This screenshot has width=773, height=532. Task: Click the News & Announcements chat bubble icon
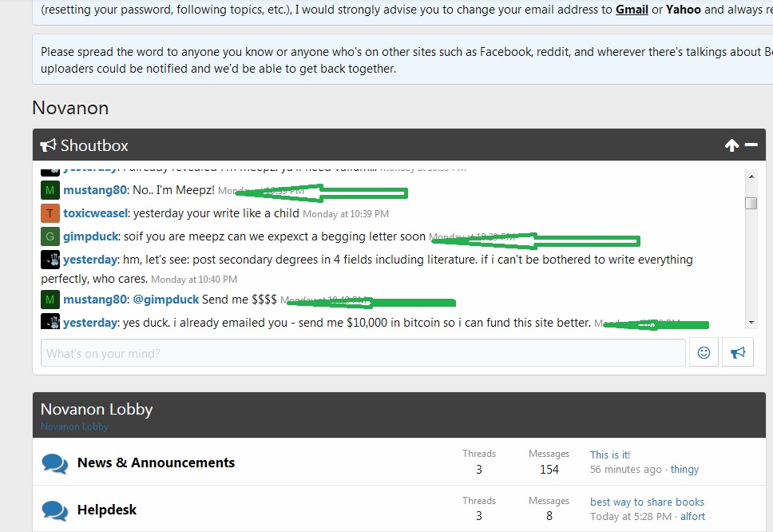coord(54,463)
